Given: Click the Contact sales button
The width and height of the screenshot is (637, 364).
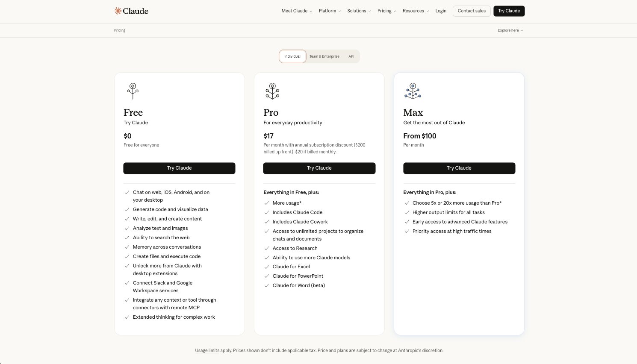Looking at the screenshot, I should [472, 11].
